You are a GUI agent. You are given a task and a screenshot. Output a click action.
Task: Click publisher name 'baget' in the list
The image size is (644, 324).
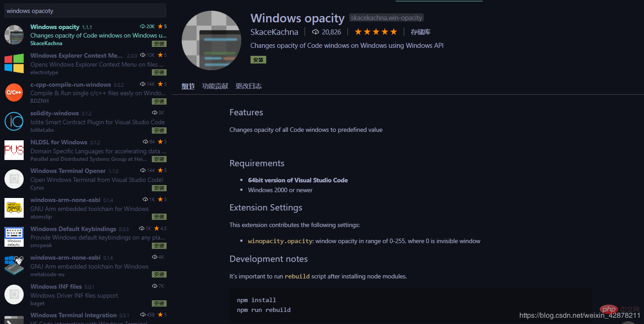pos(38,303)
